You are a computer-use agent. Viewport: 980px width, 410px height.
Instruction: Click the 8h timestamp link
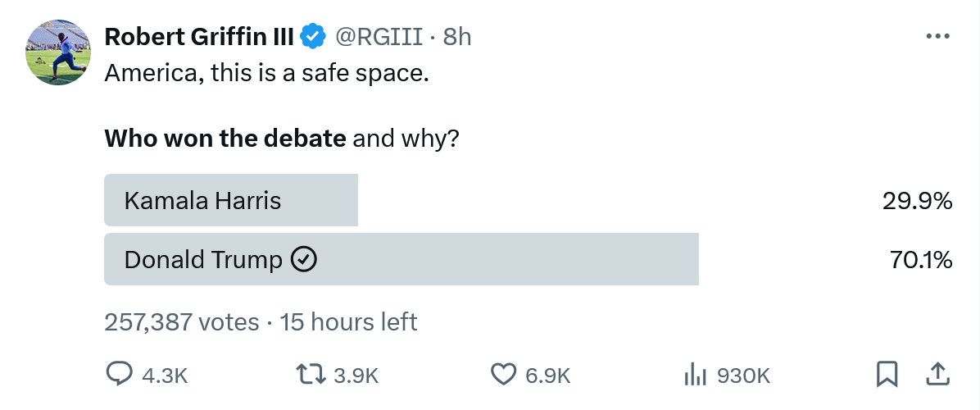pyautogui.click(x=456, y=37)
